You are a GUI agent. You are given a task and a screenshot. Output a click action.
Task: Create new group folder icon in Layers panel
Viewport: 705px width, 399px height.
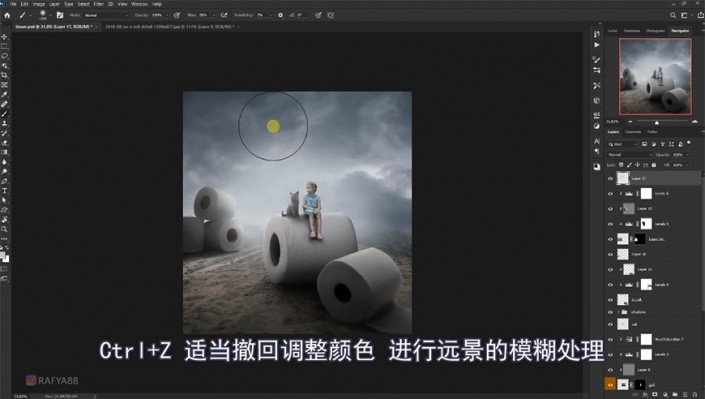tap(675, 395)
